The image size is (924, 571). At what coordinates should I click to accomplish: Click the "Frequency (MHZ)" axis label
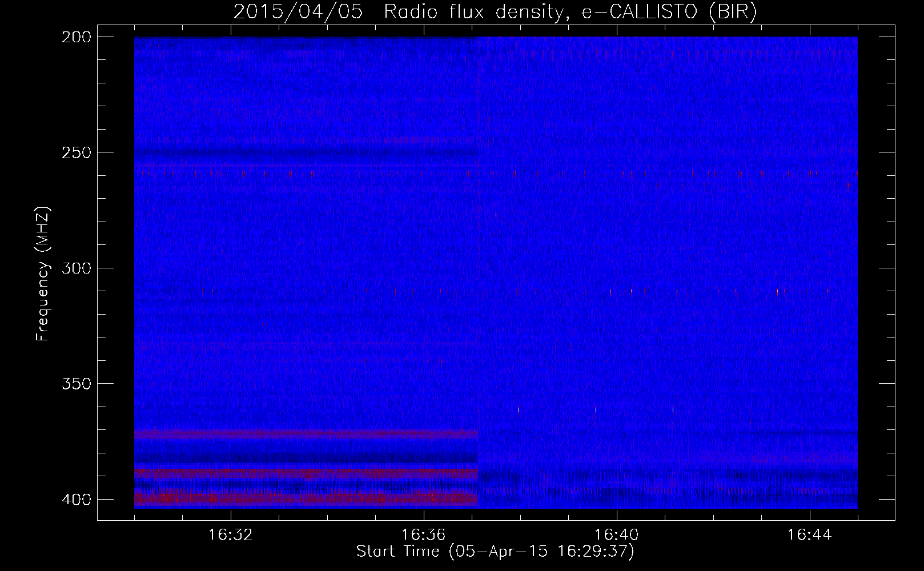(x=43, y=274)
